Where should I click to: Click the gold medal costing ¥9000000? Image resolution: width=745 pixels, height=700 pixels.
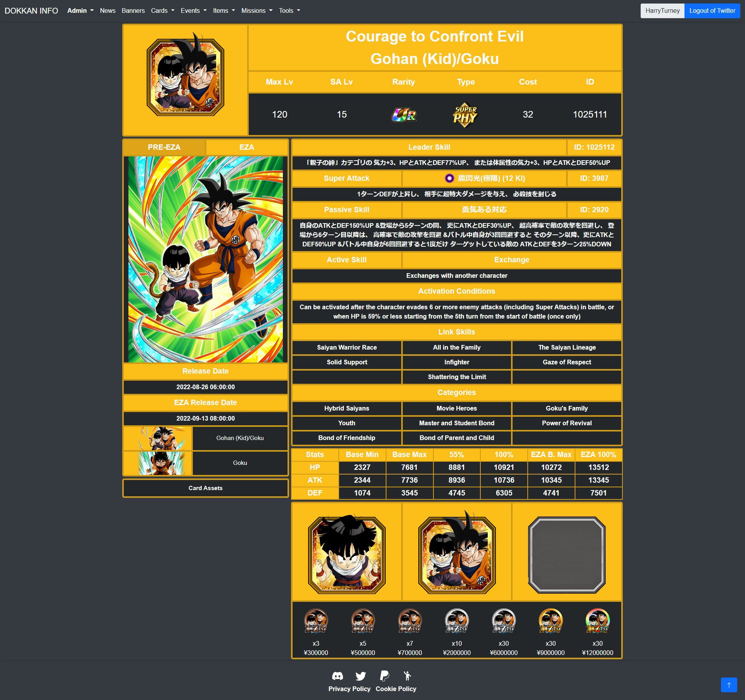[551, 620]
